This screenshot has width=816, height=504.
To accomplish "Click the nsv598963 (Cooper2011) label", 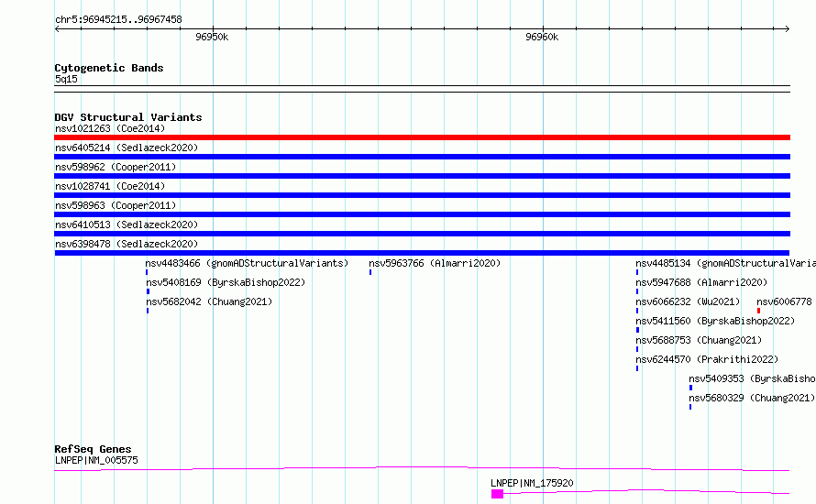I will tap(116, 205).
